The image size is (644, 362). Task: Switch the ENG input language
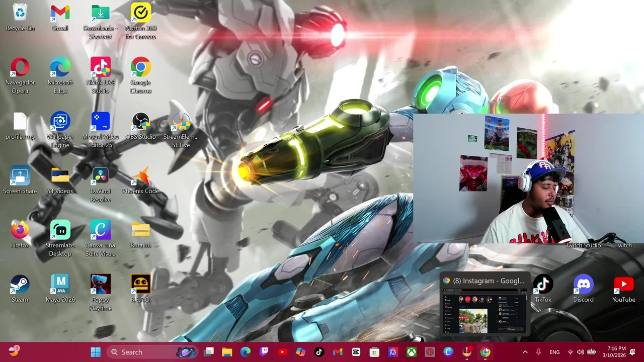554,352
